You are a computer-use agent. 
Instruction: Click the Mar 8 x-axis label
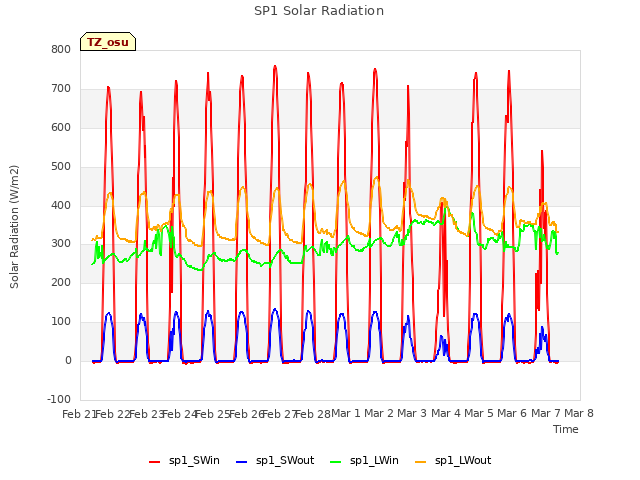[579, 413]
